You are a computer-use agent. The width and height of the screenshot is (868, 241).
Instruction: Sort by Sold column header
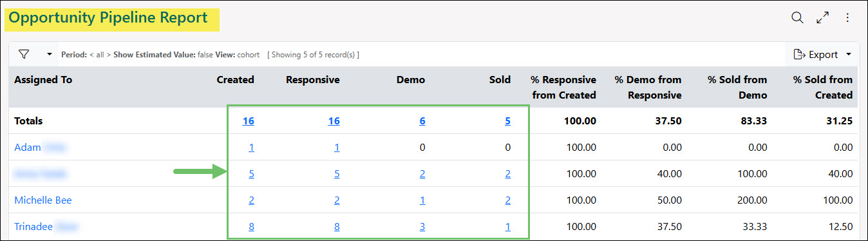[500, 80]
